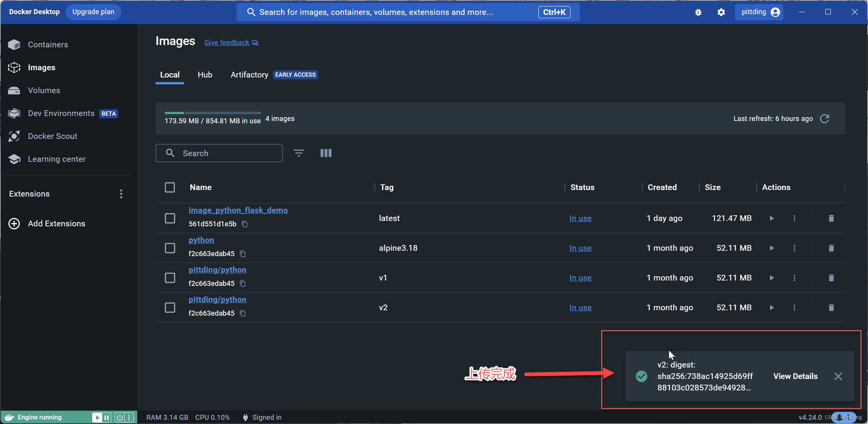Select pittding/python v1 row checkbox
The image size is (868, 424).
[170, 278]
